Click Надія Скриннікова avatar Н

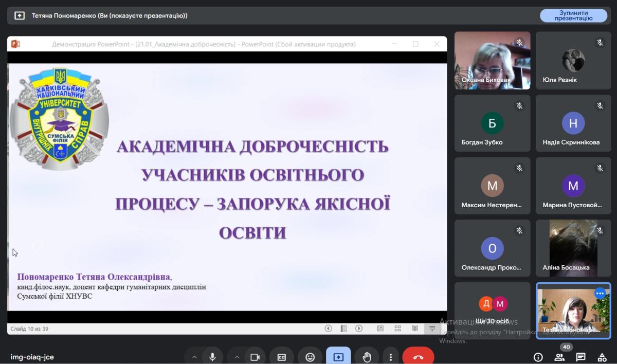(x=573, y=123)
